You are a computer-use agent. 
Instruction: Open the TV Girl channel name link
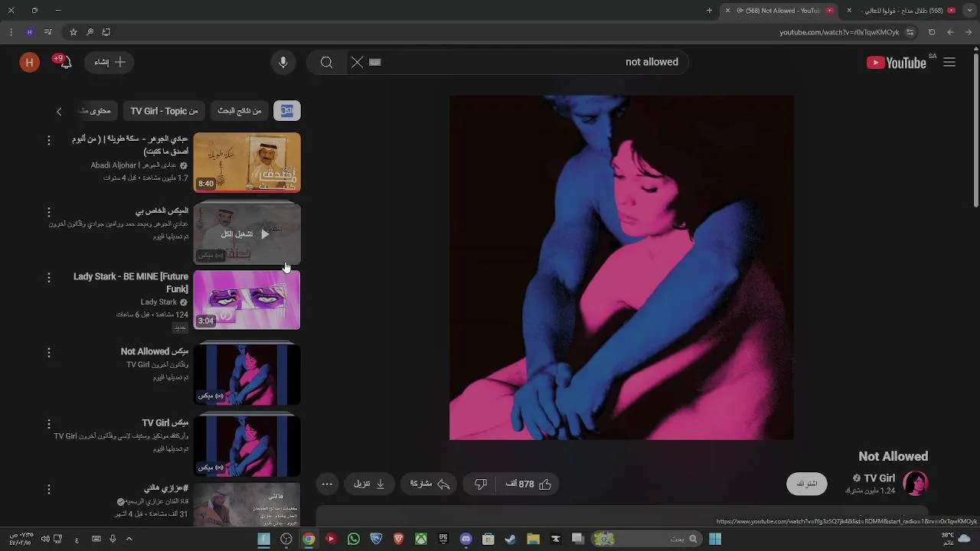coord(879,478)
